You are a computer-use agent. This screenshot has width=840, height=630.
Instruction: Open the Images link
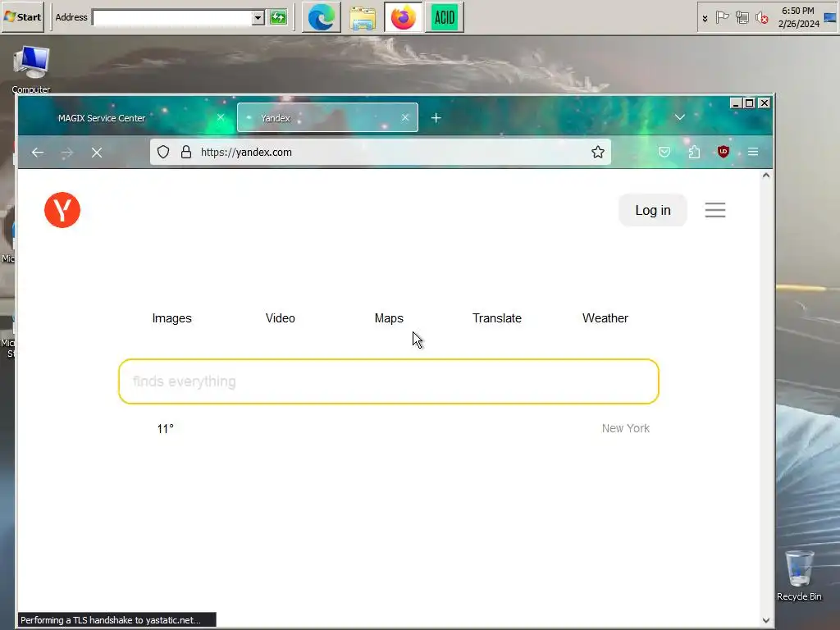(x=171, y=318)
